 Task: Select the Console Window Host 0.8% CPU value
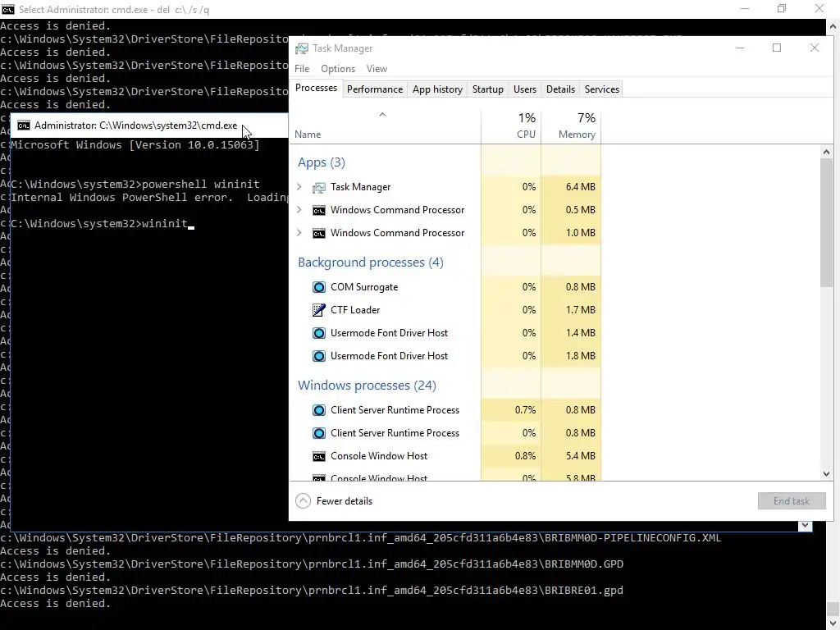(x=525, y=456)
